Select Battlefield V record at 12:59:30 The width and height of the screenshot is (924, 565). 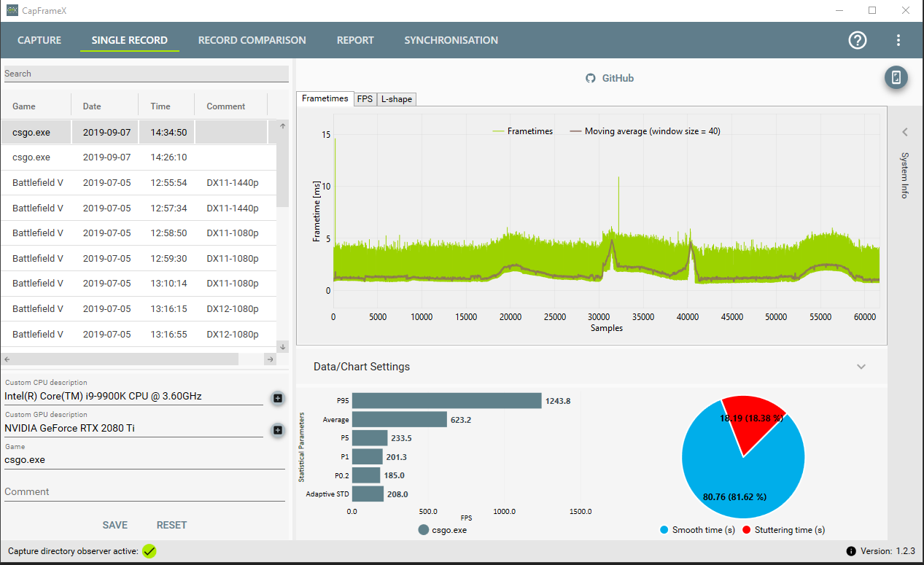[139, 259]
